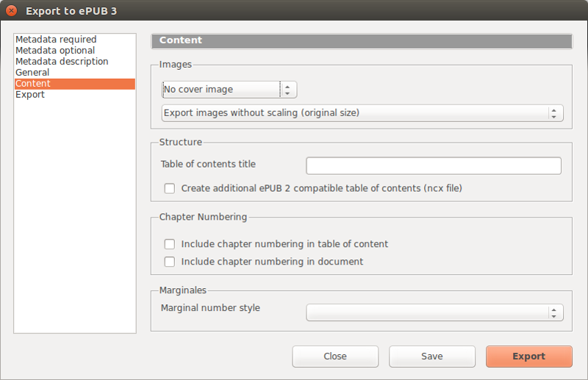Select Metadata required in the sidebar
Image resolution: width=588 pixels, height=380 pixels.
click(56, 40)
